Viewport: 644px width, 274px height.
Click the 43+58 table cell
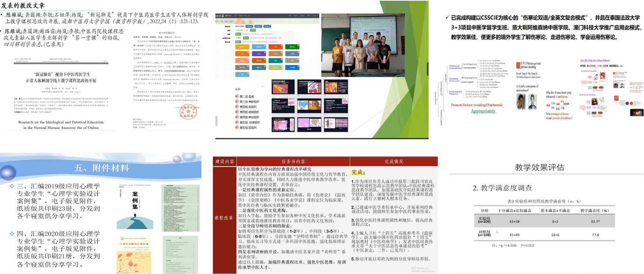[x=514, y=222]
